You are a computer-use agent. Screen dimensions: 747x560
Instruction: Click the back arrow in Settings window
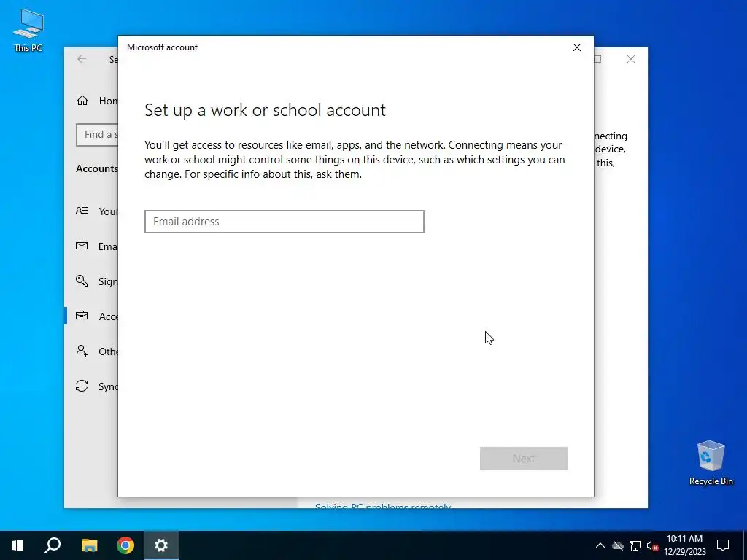[x=82, y=59]
